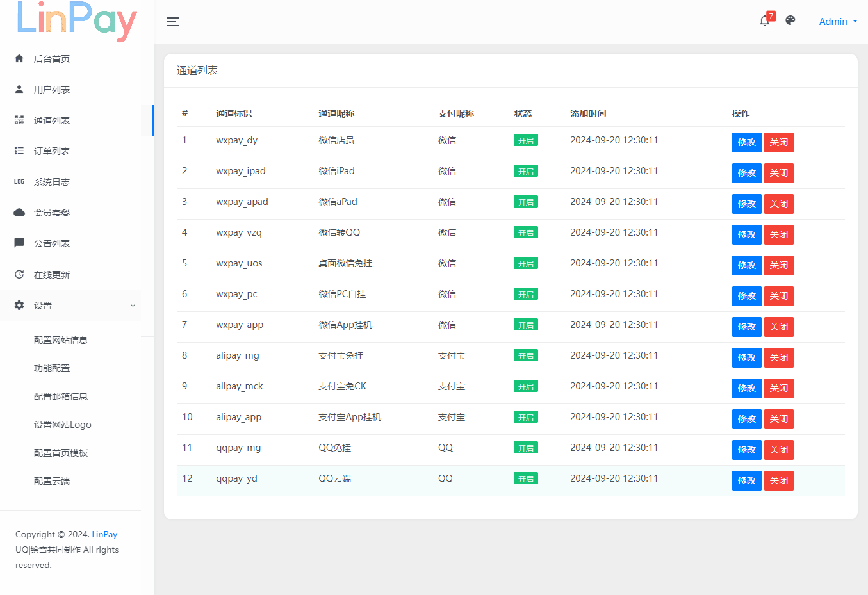Viewport: 868px width, 595px height.
Task: Click 关闭 for alipay_mck row
Action: 779,388
